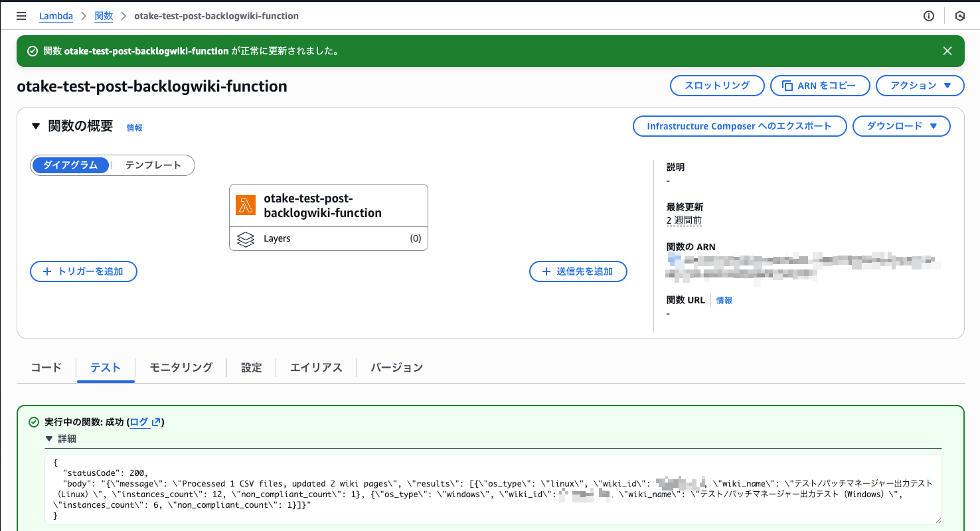Go to 関数 breadcrumb link

coord(104,16)
